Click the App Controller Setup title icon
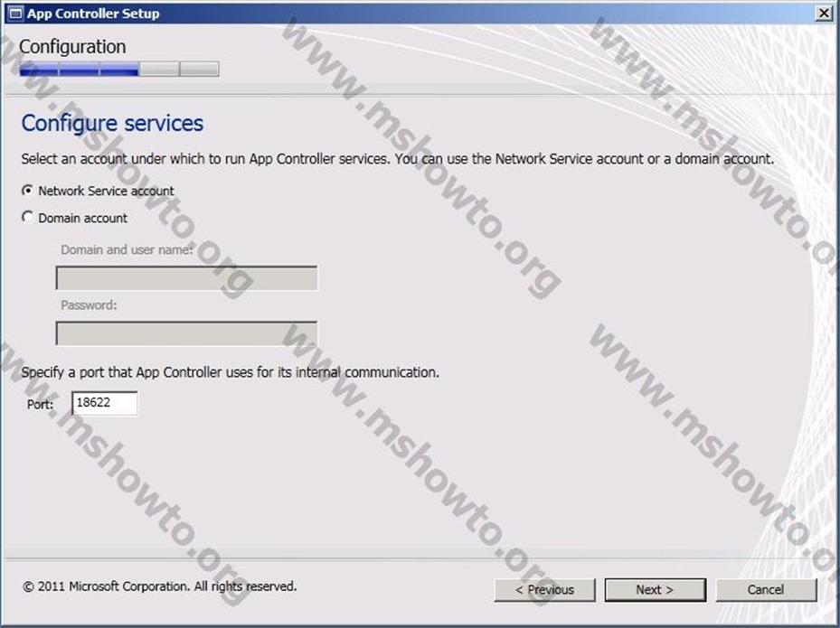 [x=15, y=14]
